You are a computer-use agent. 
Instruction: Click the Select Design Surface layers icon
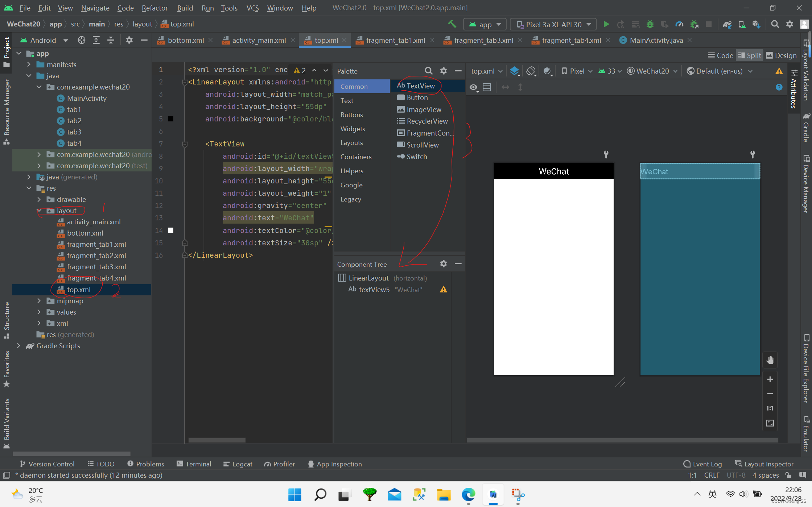tap(515, 71)
